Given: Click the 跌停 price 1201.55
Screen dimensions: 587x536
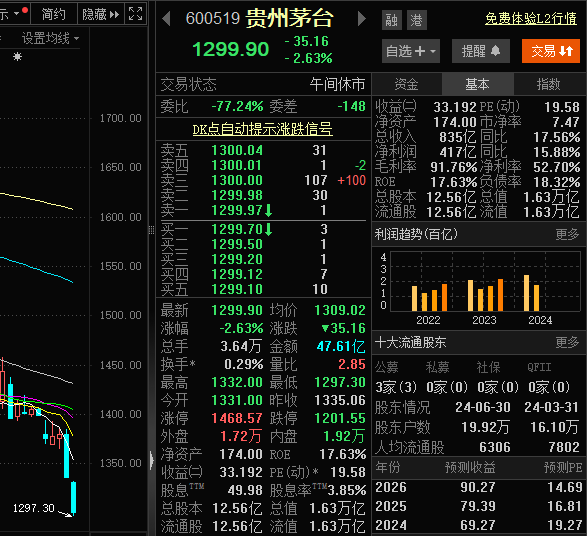Looking at the screenshot, I should click(x=340, y=418).
